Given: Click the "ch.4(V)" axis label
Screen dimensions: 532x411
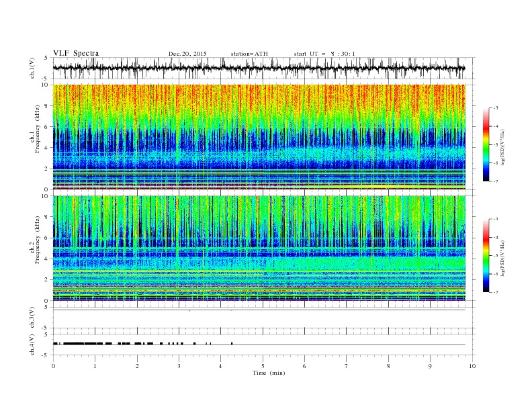Looking at the screenshot, I should click(32, 345).
